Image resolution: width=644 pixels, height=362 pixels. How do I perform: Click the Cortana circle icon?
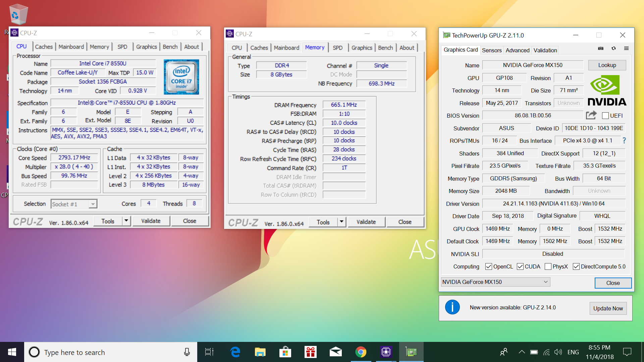pyautogui.click(x=34, y=352)
